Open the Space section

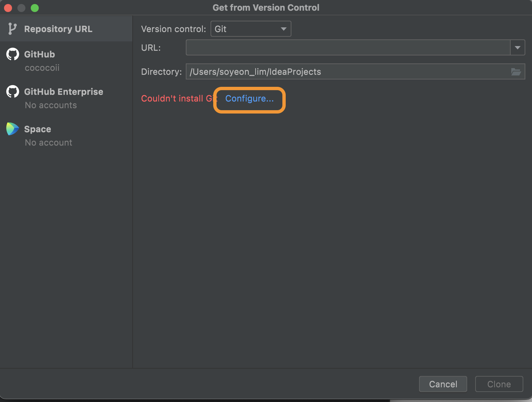(x=66, y=135)
